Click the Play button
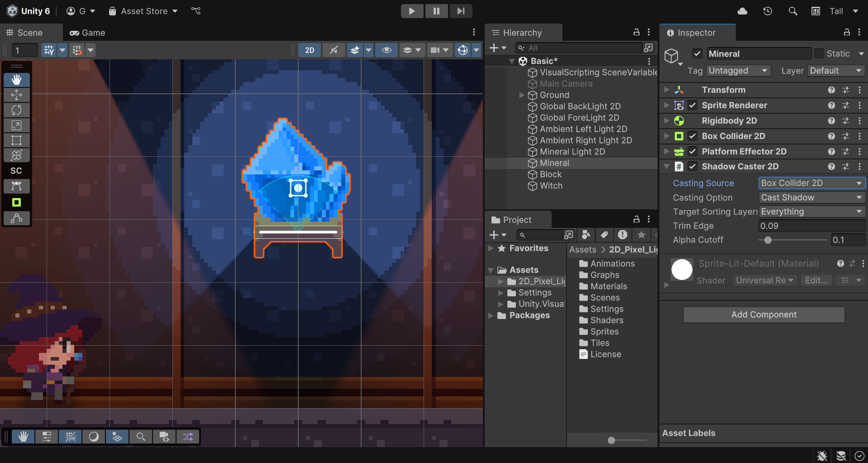This screenshot has width=868, height=463. pos(412,11)
